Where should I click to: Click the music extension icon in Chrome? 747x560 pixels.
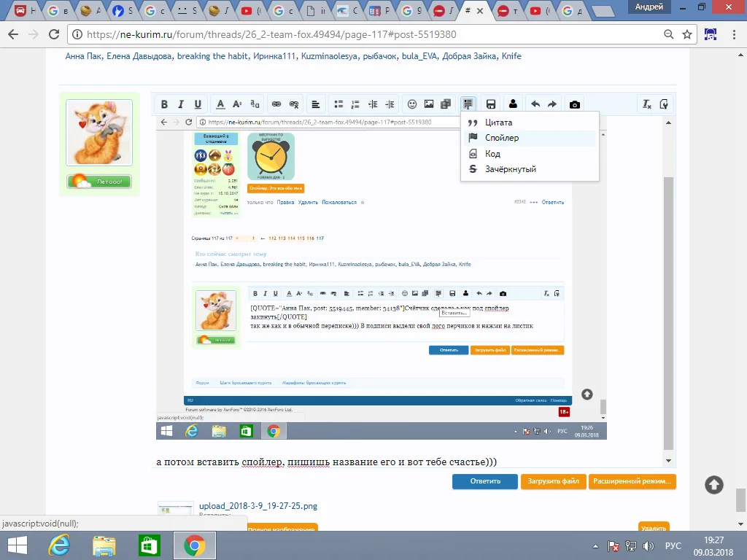pos(711,34)
